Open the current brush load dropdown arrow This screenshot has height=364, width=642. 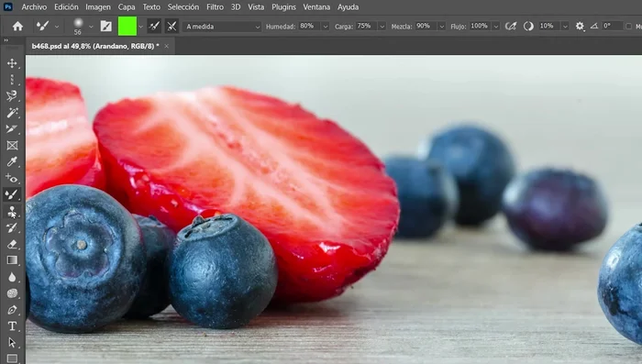(x=141, y=27)
